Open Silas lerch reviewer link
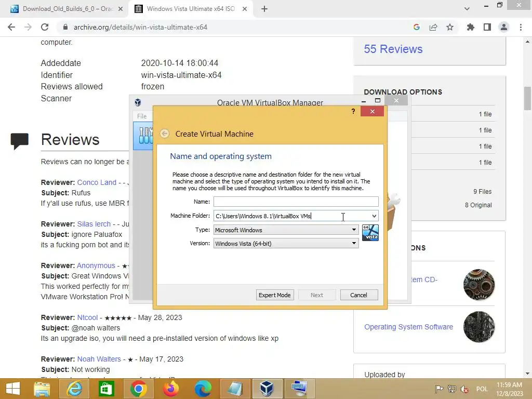 [94, 224]
